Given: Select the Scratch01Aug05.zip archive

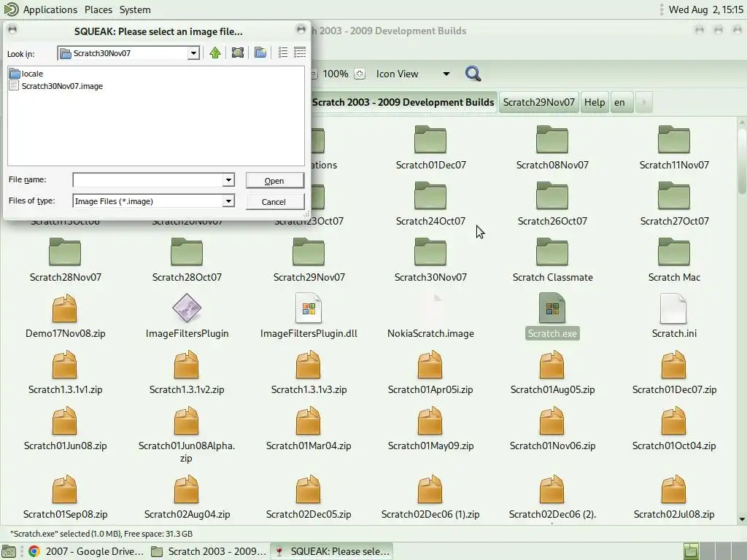Looking at the screenshot, I should pos(552,373).
